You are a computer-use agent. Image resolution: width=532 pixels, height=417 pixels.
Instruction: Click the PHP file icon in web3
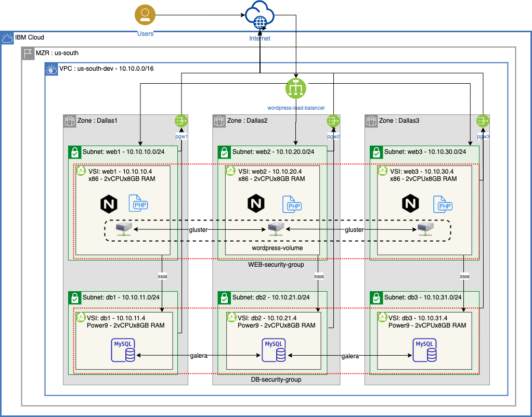point(443,204)
